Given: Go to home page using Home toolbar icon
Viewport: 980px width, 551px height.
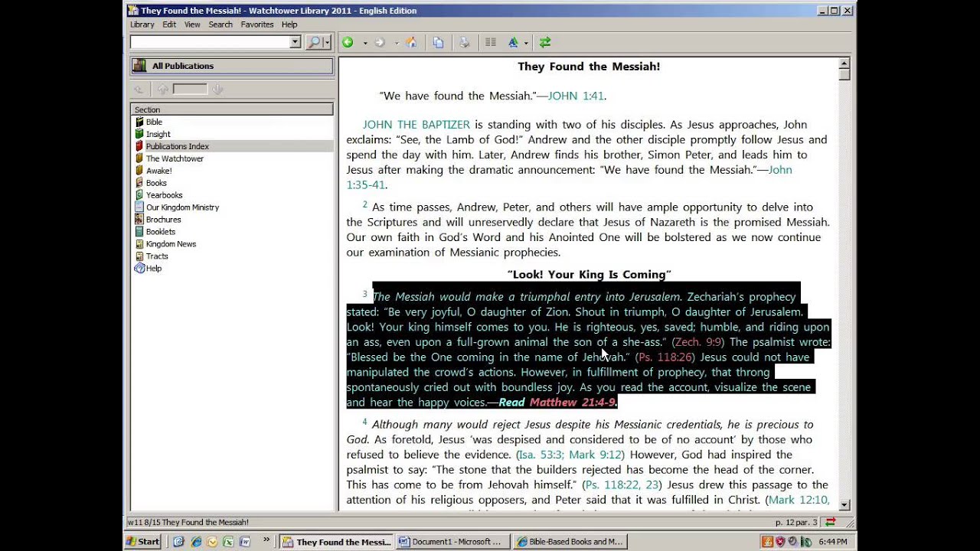Looking at the screenshot, I should pos(411,42).
